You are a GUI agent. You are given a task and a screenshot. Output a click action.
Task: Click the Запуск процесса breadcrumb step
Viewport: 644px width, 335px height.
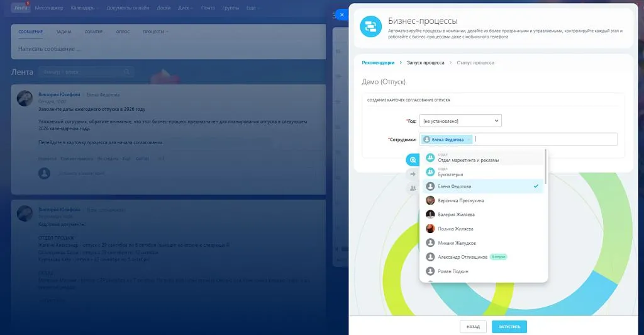426,63
